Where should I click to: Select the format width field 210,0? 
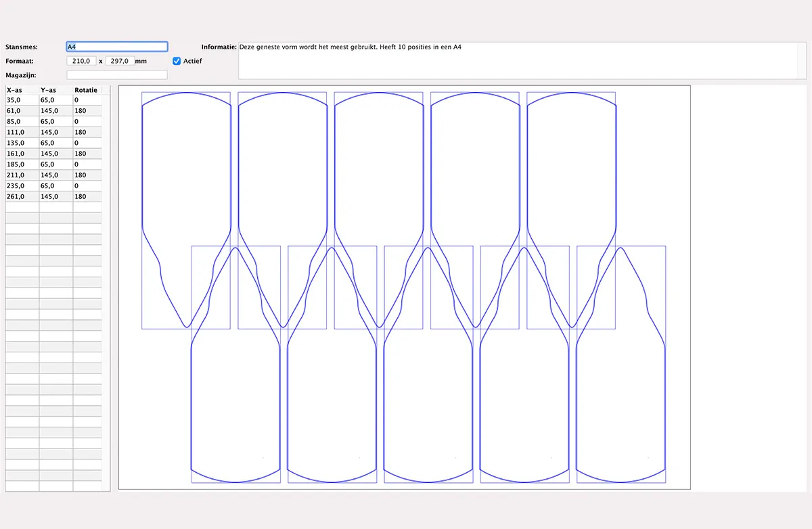point(81,61)
